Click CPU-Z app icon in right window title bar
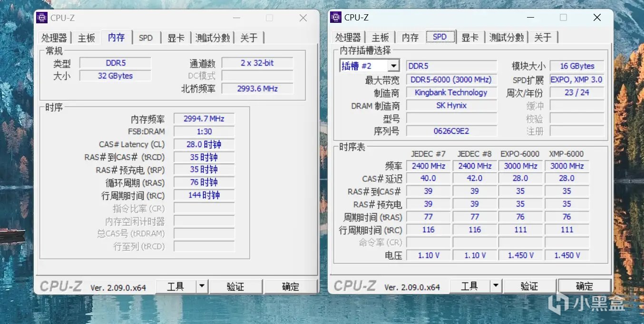 pos(336,18)
